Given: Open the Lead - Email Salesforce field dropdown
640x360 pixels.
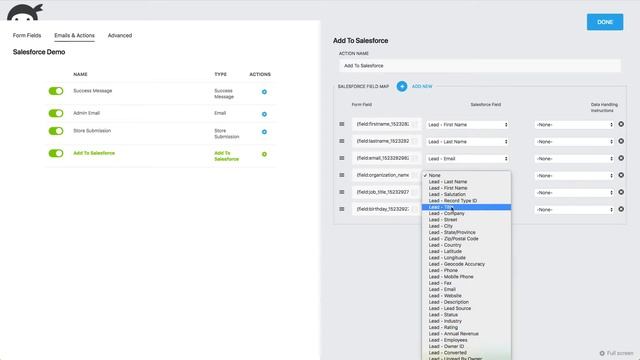Looking at the screenshot, I should click(468, 159).
